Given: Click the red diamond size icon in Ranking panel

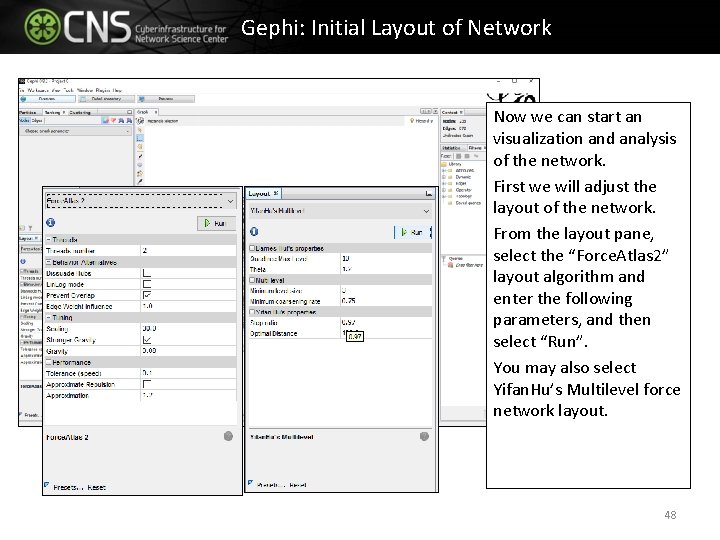Looking at the screenshot, I should (113, 121).
